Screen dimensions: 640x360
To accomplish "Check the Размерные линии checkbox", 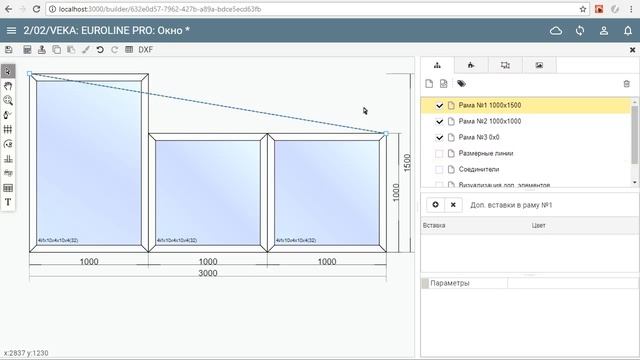I will click(x=439, y=153).
